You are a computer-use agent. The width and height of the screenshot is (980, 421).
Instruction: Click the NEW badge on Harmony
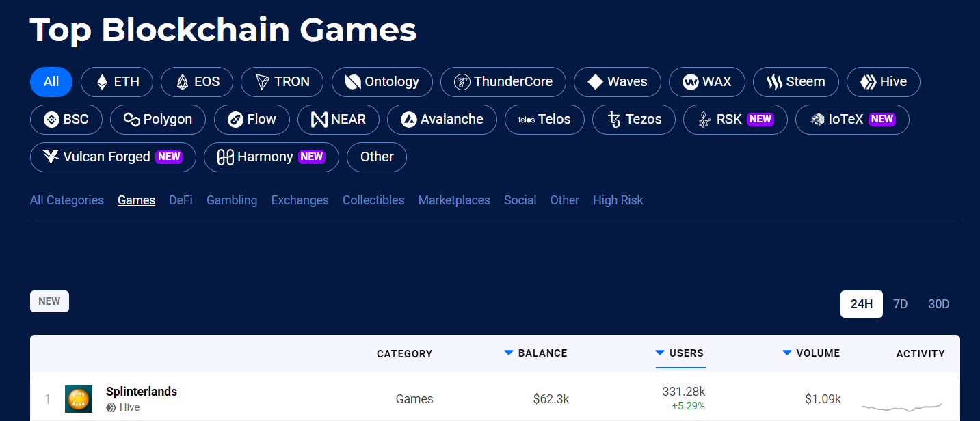[312, 157]
